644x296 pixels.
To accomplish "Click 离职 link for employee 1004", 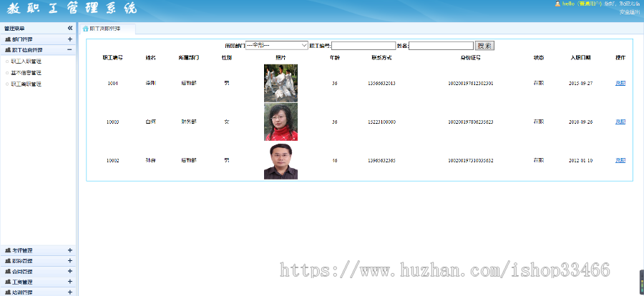I will (x=620, y=83).
